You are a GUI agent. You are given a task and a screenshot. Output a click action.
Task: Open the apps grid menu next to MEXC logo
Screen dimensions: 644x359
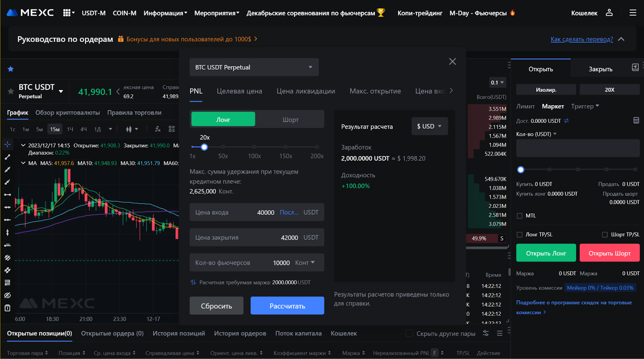click(x=69, y=13)
